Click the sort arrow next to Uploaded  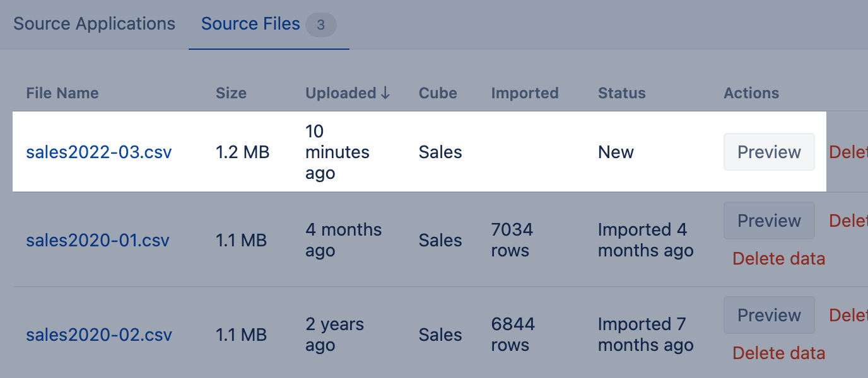coord(385,93)
